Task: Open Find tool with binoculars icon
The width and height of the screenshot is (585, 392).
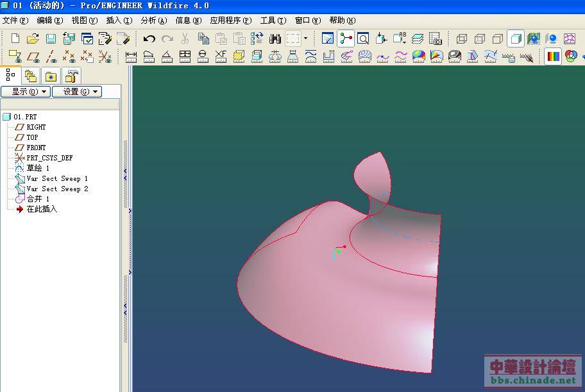Action: pos(275,38)
